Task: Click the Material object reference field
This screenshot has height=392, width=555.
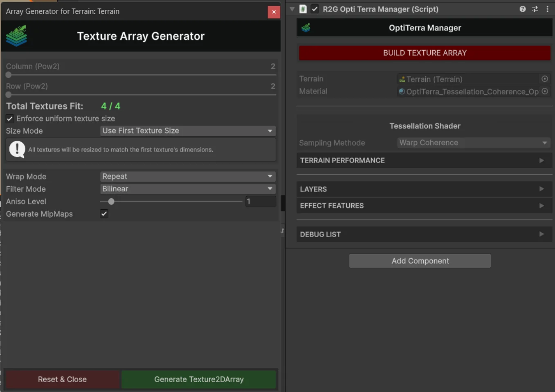Action: pyautogui.click(x=474, y=92)
